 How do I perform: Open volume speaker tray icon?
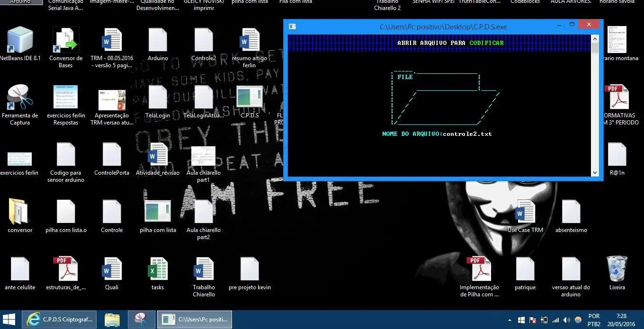click(567, 320)
